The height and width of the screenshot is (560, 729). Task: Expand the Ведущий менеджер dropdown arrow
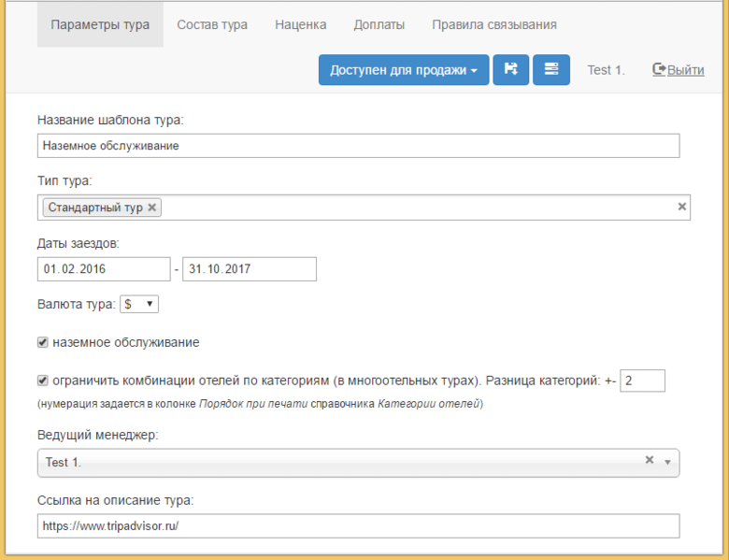[x=667, y=462]
